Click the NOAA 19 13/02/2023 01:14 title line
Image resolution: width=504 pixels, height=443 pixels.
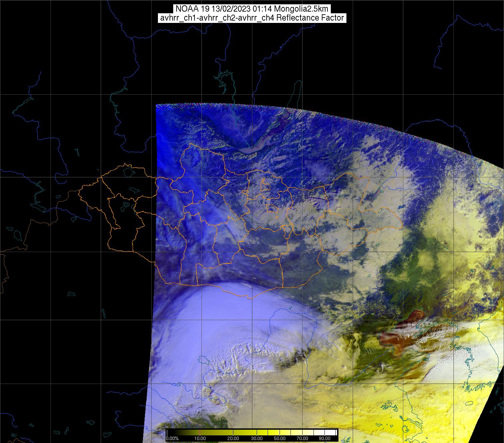click(252, 9)
